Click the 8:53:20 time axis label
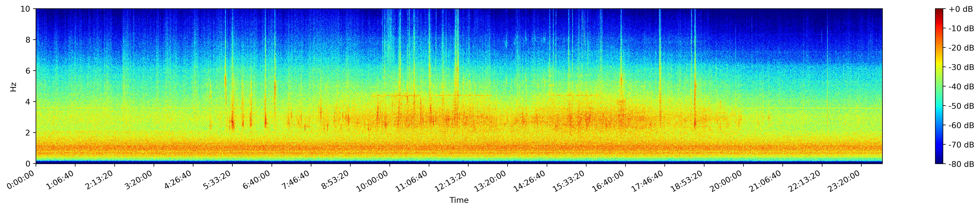The width and height of the screenshot is (980, 210). tap(335, 180)
